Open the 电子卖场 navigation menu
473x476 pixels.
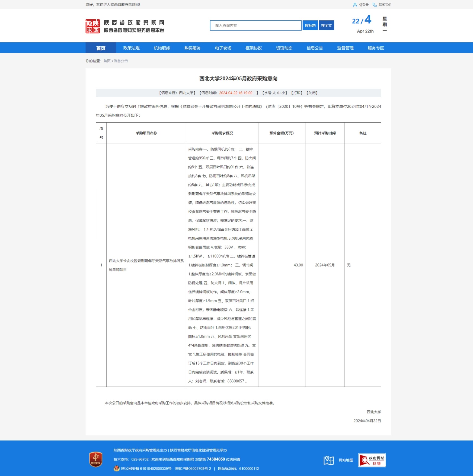pyautogui.click(x=223, y=48)
